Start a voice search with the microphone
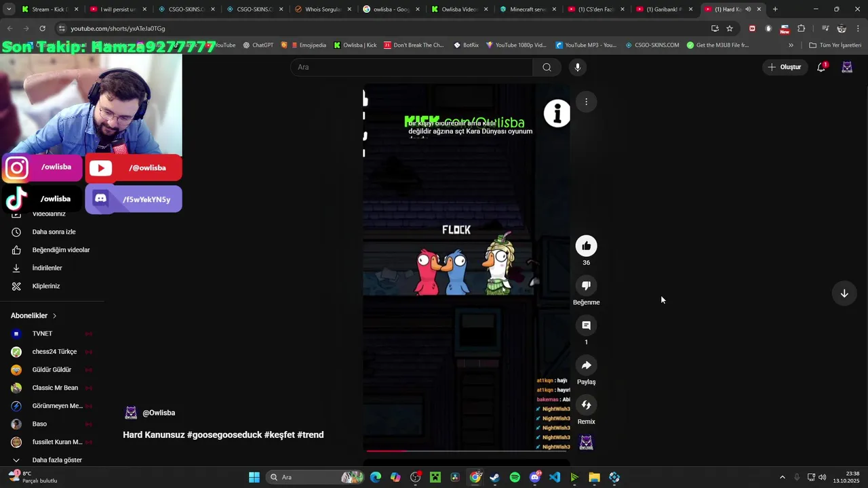868x488 pixels. (x=578, y=67)
